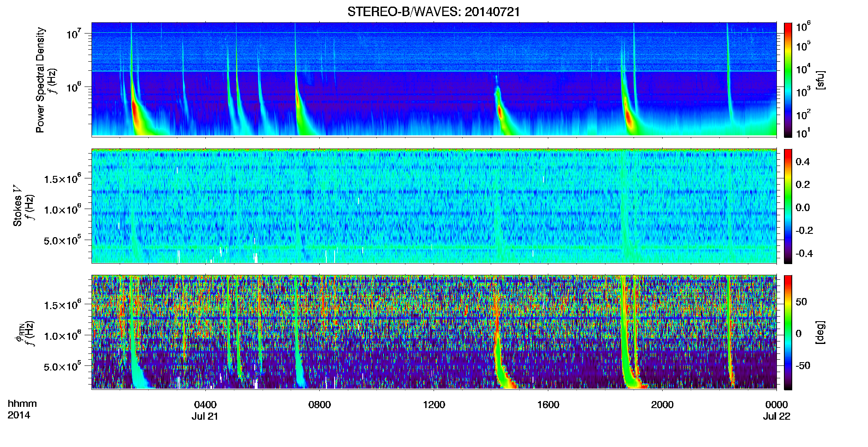Click the Stokes V axis label

pos(17,206)
